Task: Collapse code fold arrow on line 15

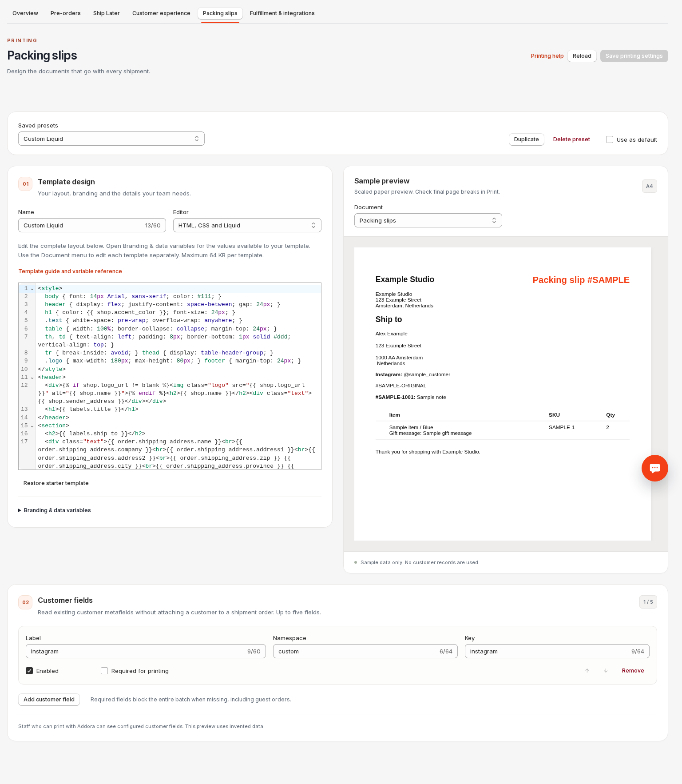Action: [x=32, y=426]
